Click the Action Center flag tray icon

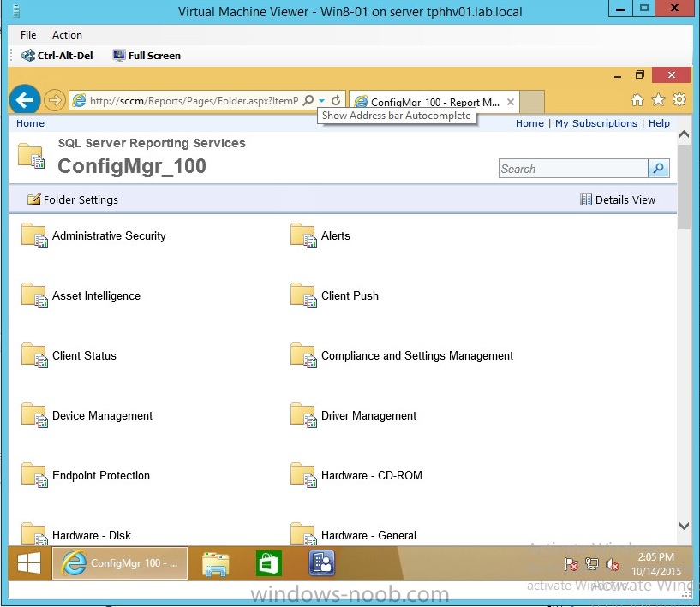[x=571, y=565]
